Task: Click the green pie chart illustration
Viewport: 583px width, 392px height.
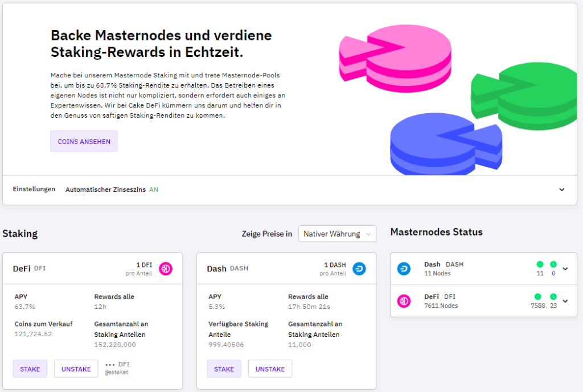Action: [524, 96]
